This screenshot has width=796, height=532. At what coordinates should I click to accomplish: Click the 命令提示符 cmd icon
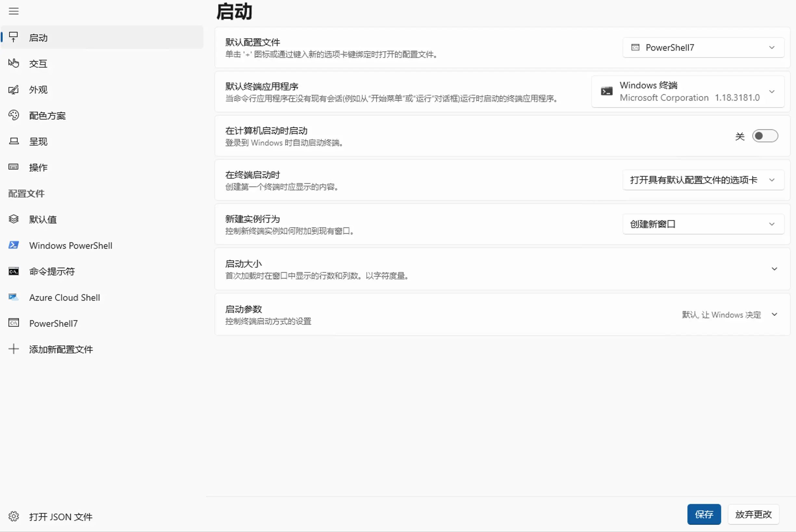(14, 271)
